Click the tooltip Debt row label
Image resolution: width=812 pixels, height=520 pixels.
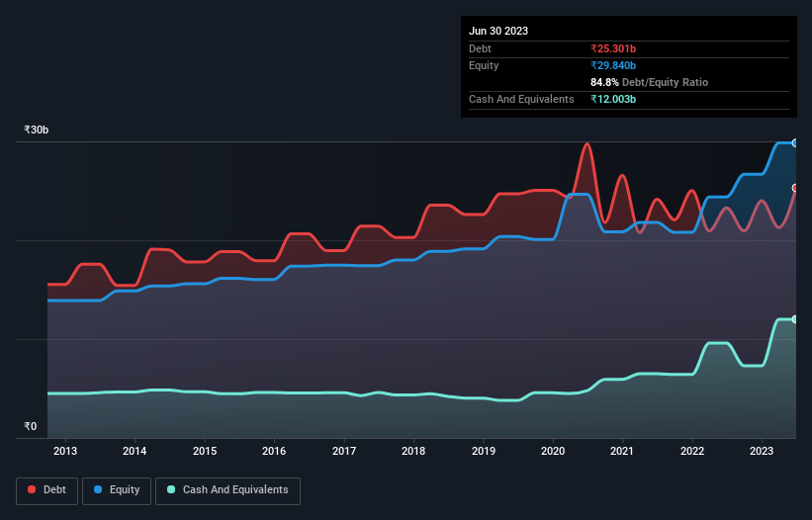(480, 48)
